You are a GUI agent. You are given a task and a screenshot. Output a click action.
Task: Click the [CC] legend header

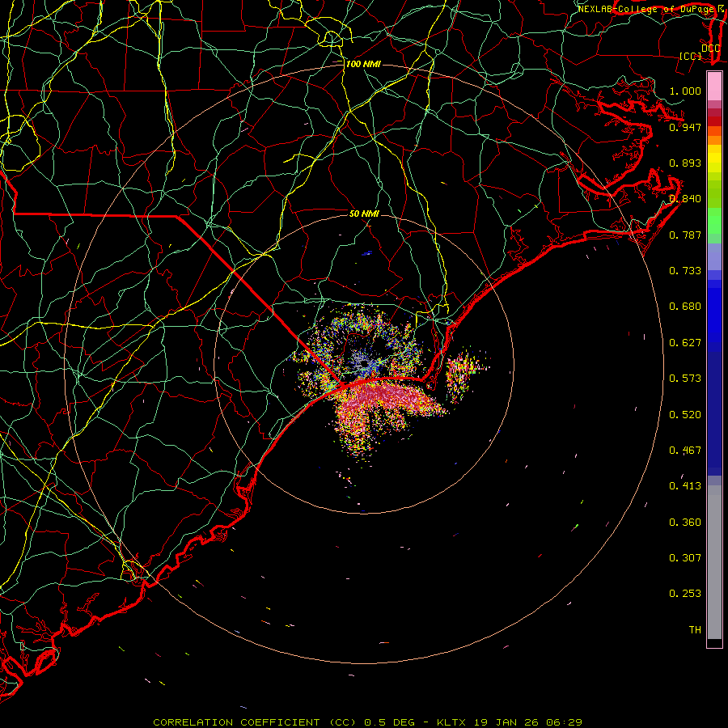tap(691, 56)
